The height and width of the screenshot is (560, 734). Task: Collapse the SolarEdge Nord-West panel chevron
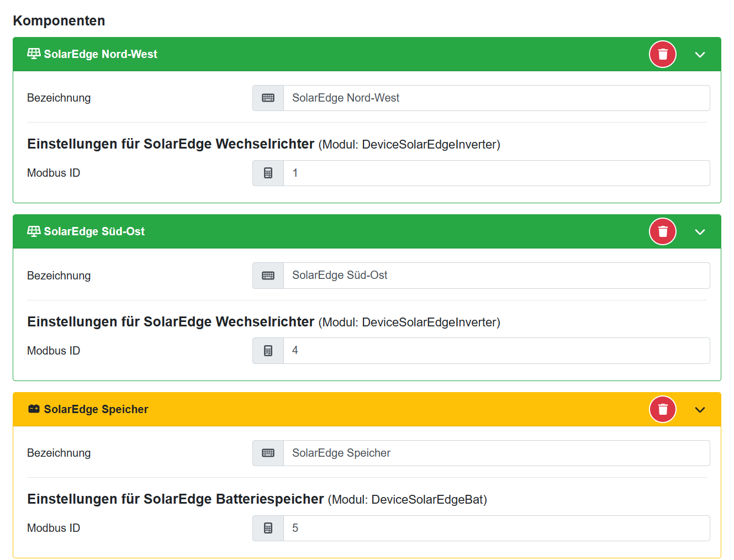700,55
